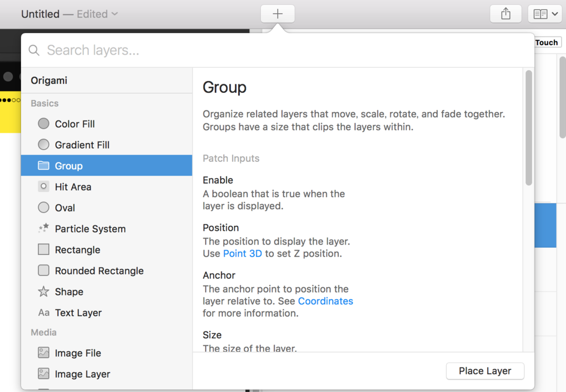Select the Gradient Fill icon
The height and width of the screenshot is (392, 566).
(x=43, y=145)
